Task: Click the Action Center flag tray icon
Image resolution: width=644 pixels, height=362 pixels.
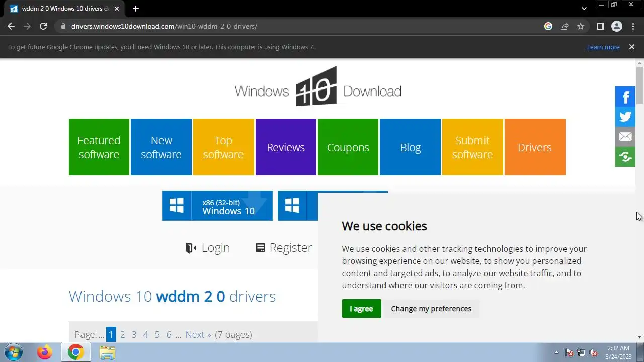Action: coord(569,352)
